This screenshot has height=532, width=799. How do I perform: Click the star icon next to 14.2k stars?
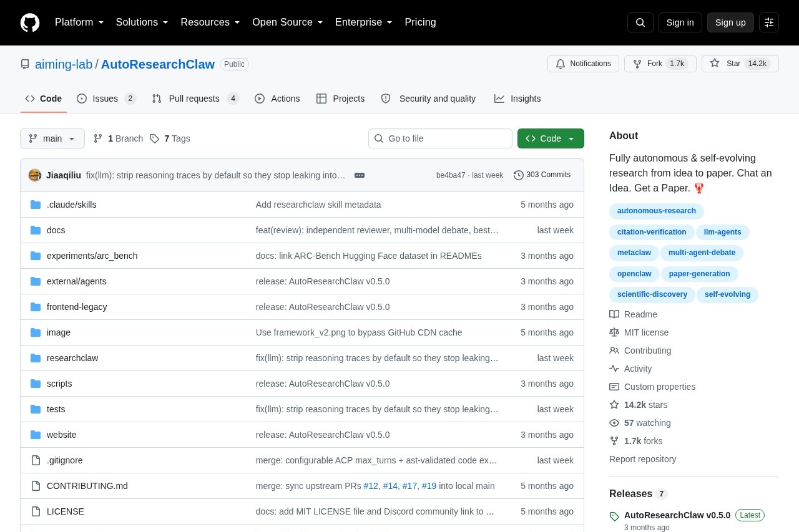(x=614, y=405)
